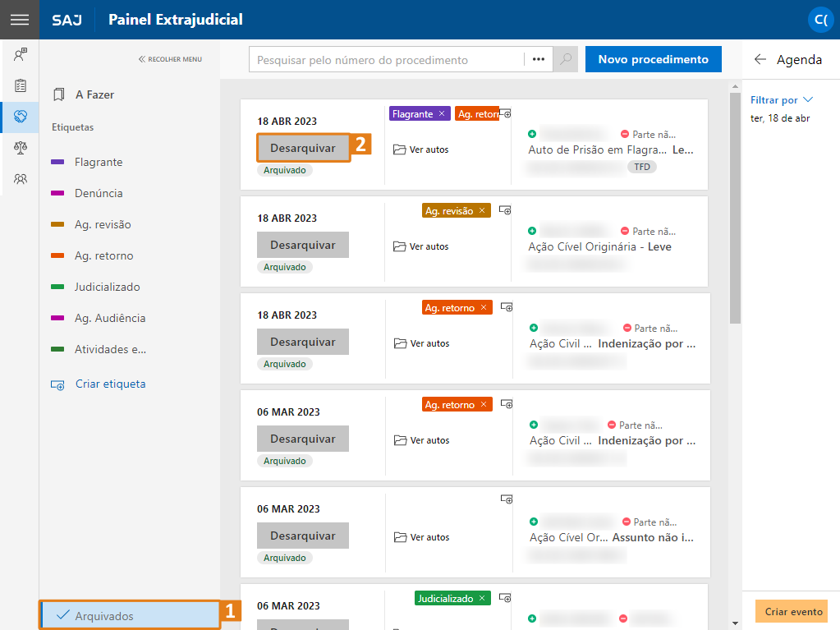Desarquivar the Auto de Prisão em Flagra... procedure
Viewport: 840px width, 630px height.
tap(303, 148)
